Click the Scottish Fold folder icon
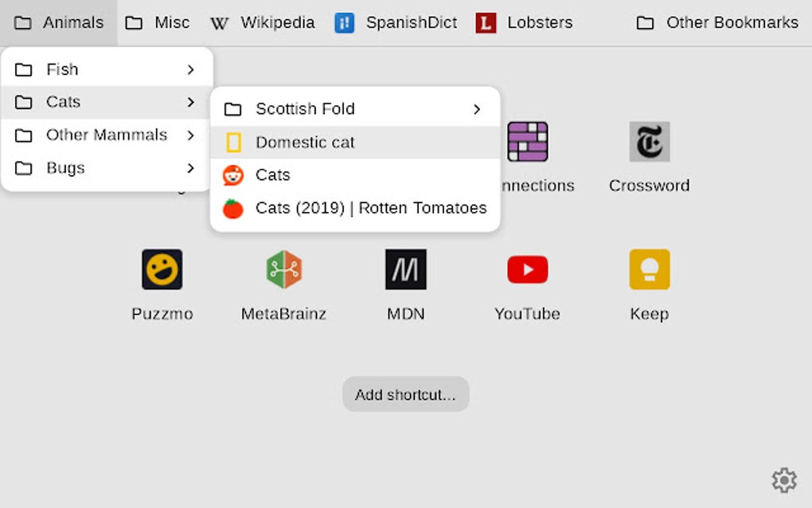The height and width of the screenshot is (508, 812). 232,109
